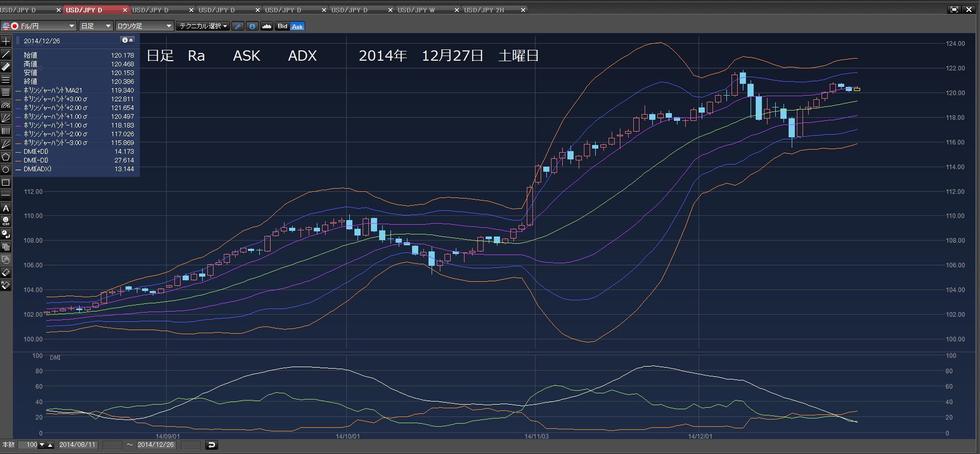Click the erase-all objects tool icon
Screen dimensions: 980x454
[x=6, y=285]
